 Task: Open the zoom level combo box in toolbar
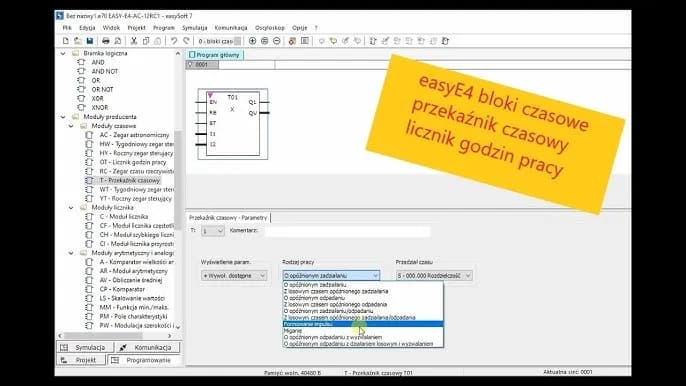pos(237,41)
